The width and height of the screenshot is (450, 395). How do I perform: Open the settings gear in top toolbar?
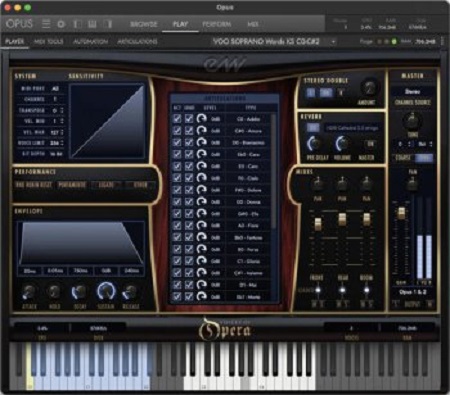coord(61,24)
